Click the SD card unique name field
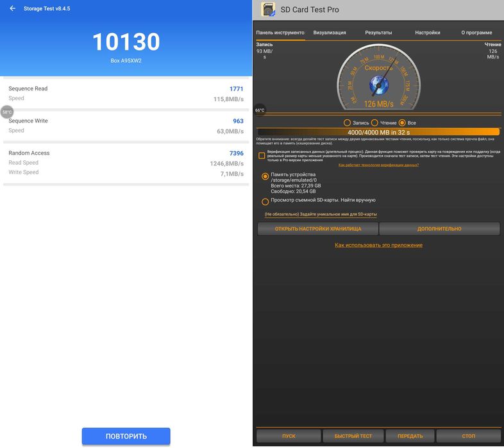 point(321,214)
